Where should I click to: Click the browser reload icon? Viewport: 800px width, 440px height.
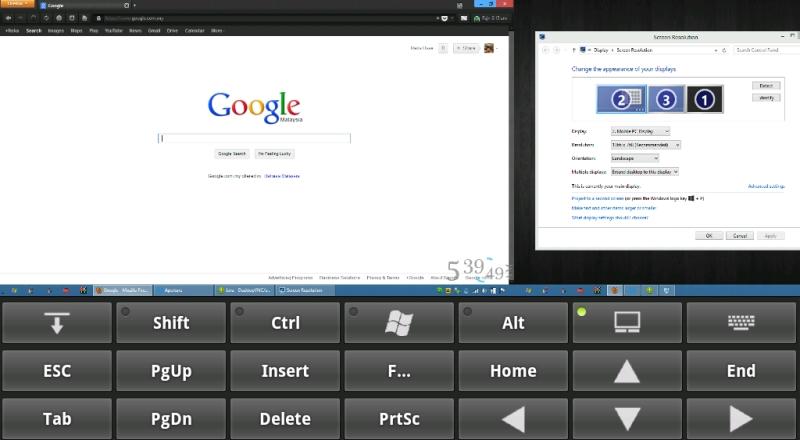(46, 18)
